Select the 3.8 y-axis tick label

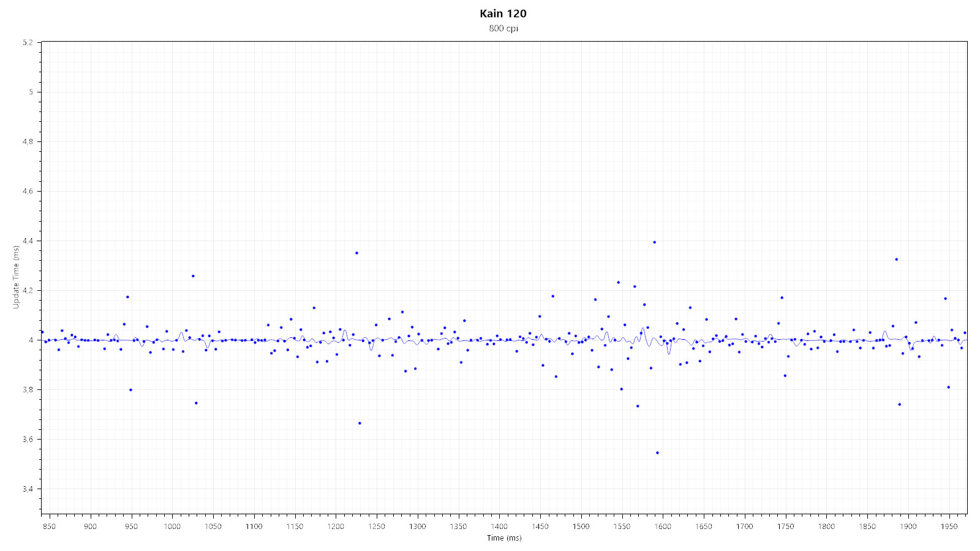pos(28,389)
